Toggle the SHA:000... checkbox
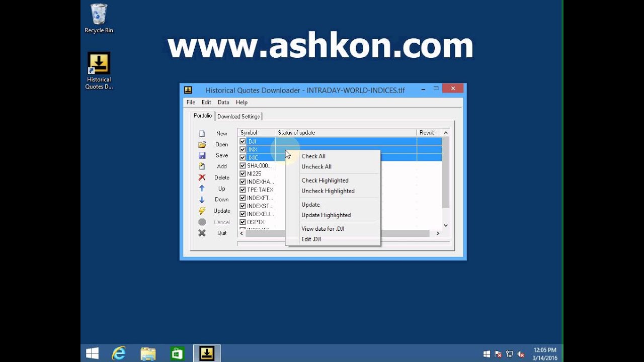Screen dimensions: 644x362 pos(243,166)
